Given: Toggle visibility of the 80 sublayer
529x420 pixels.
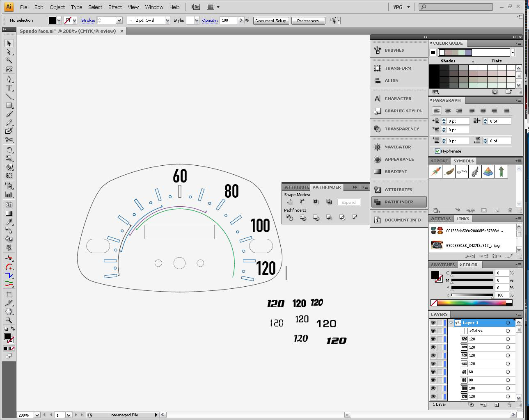Looking at the screenshot, I should 433,380.
